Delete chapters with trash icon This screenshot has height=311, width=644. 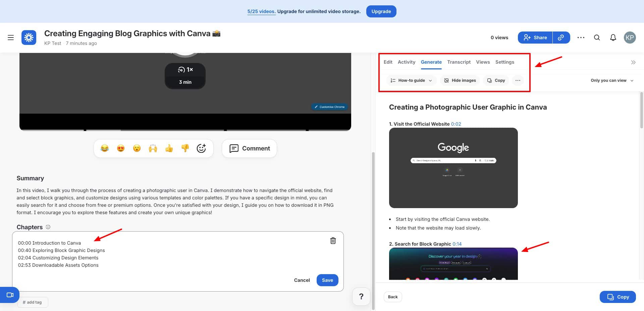pos(333,241)
